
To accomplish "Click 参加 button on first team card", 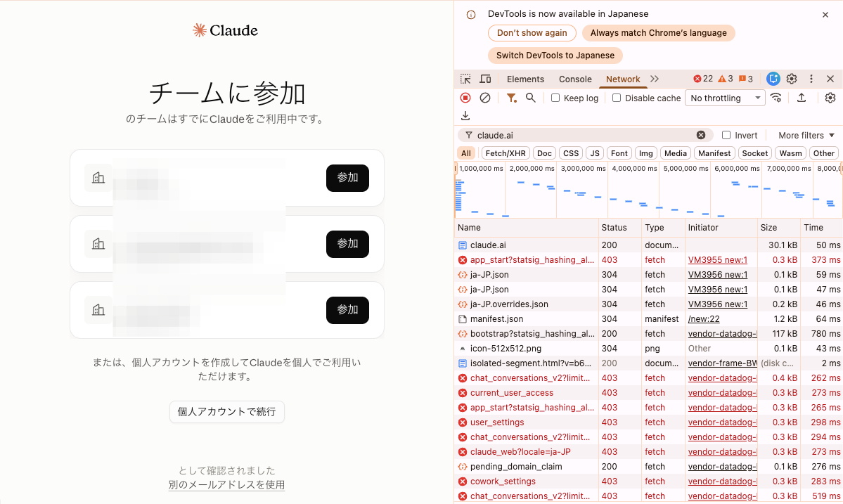I will pyautogui.click(x=347, y=178).
